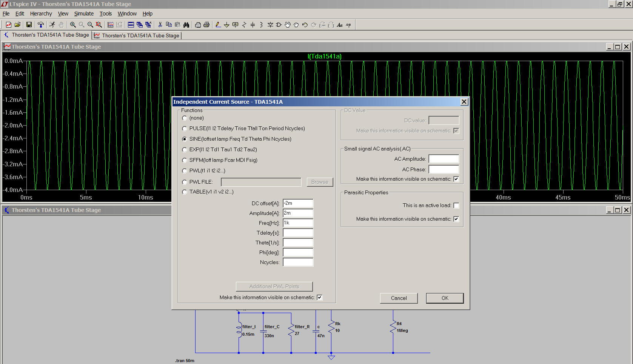Open the Hierarchy menu
The height and width of the screenshot is (364, 633).
tap(41, 14)
